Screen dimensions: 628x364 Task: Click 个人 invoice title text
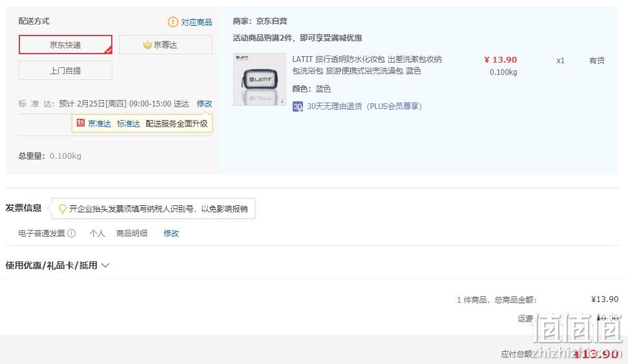pos(97,233)
